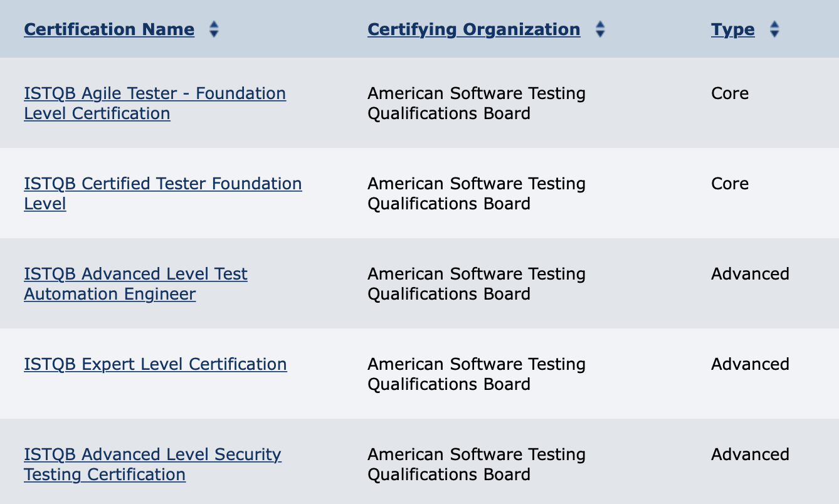Viewport: 839px width, 504px height.
Task: Open ISTQB Advanced Level Test Automation Engineer
Action: 135,284
